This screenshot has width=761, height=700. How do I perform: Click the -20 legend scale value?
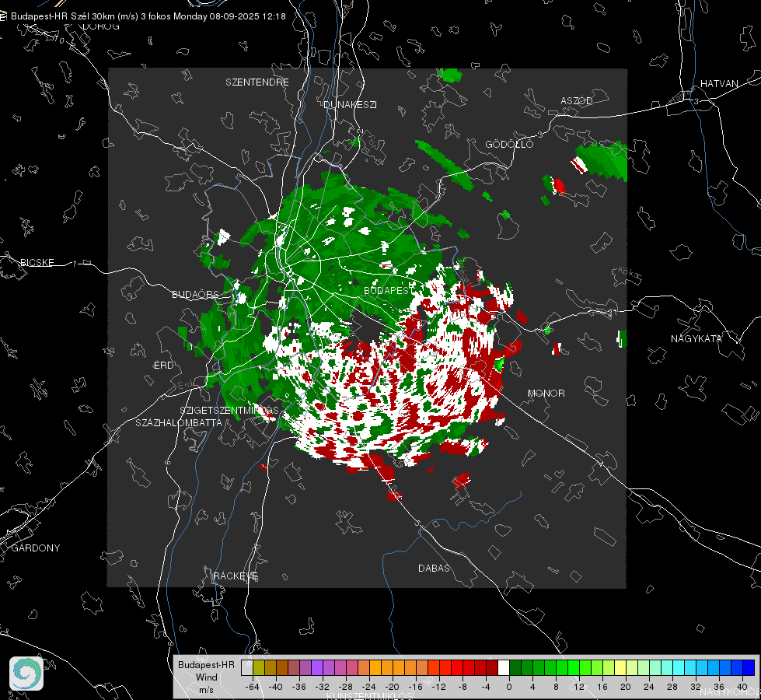pos(392,687)
